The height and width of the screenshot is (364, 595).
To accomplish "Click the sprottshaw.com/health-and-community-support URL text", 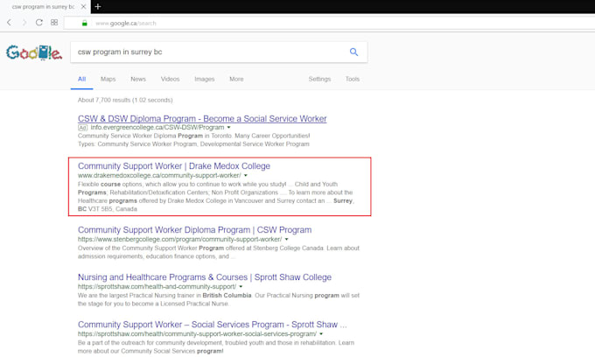I will [x=157, y=287].
